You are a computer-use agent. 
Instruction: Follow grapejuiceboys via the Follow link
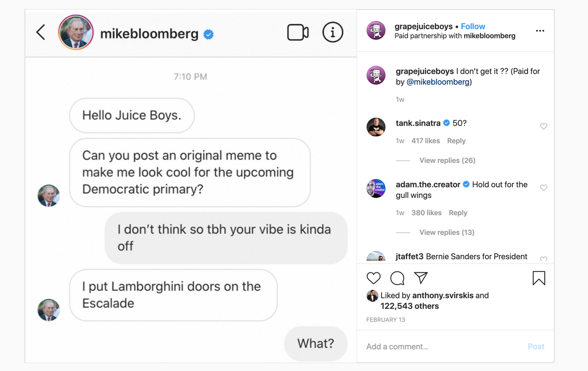point(473,26)
